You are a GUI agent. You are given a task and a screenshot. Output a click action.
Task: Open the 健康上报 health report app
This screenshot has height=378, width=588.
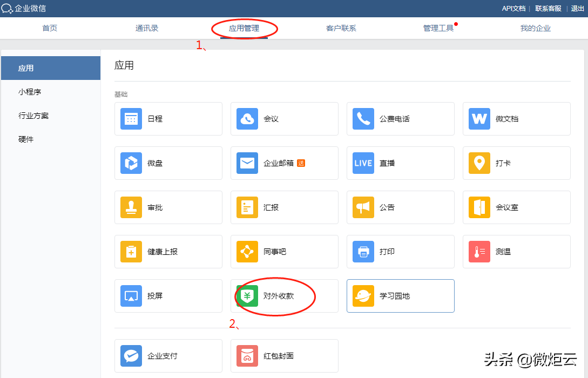(168, 252)
